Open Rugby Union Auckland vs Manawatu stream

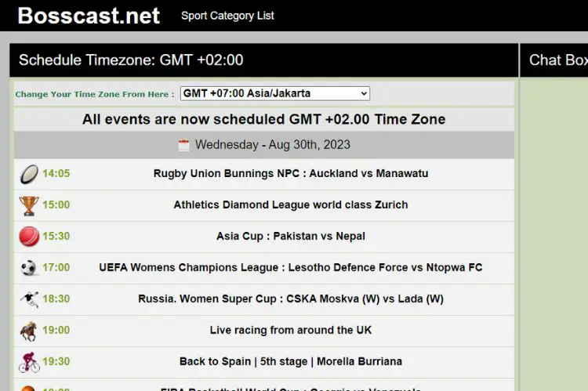point(291,174)
